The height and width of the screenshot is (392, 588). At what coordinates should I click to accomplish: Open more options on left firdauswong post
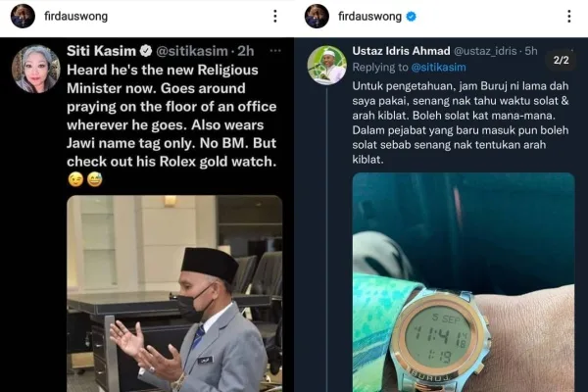click(x=275, y=17)
